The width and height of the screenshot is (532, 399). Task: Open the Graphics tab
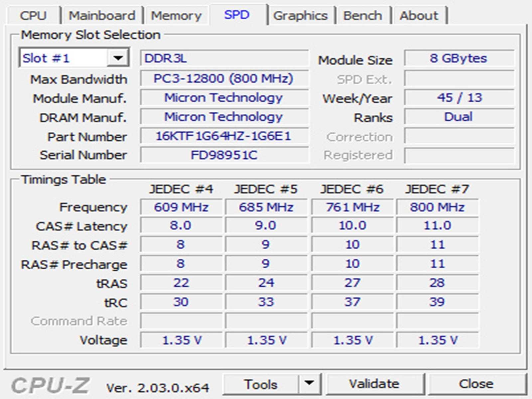[301, 16]
